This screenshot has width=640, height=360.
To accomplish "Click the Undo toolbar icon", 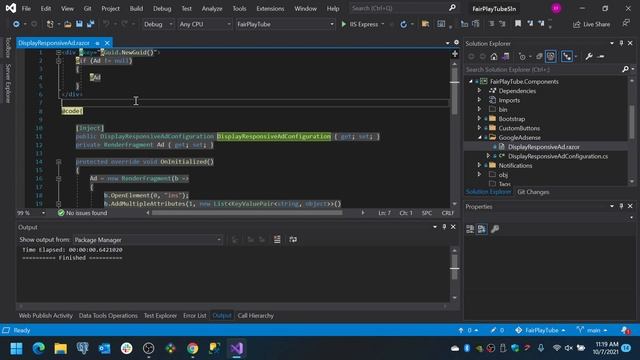I will coord(106,24).
